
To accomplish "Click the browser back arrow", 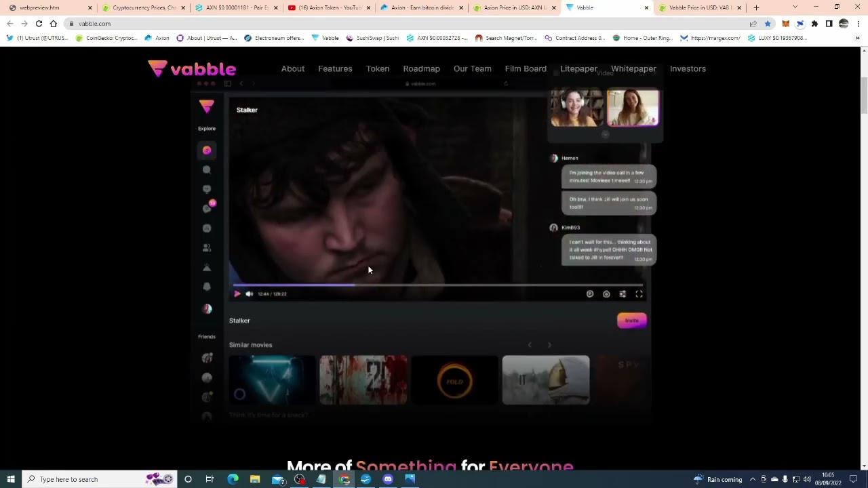I will (9, 24).
